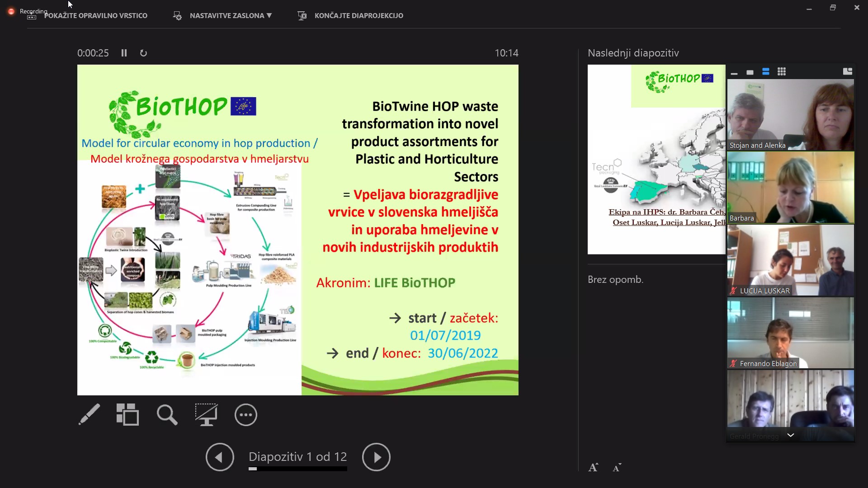Click the slide progress bar
This screenshot has width=868, height=488.
point(298,469)
